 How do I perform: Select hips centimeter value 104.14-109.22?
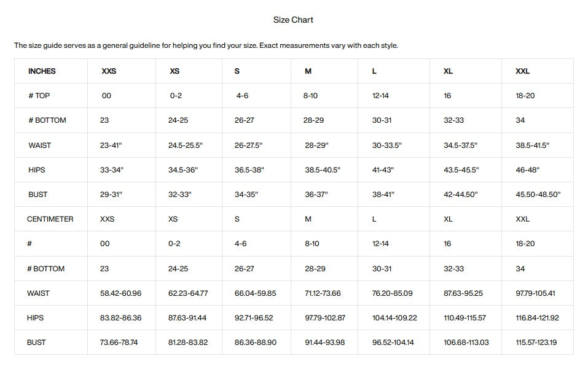click(x=394, y=318)
